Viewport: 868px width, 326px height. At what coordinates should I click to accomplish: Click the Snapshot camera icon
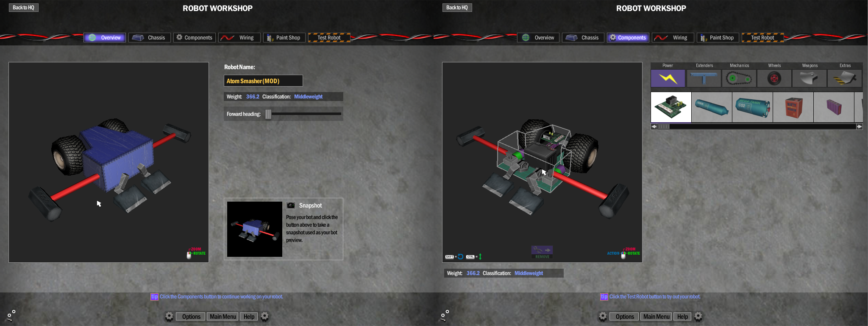291,205
